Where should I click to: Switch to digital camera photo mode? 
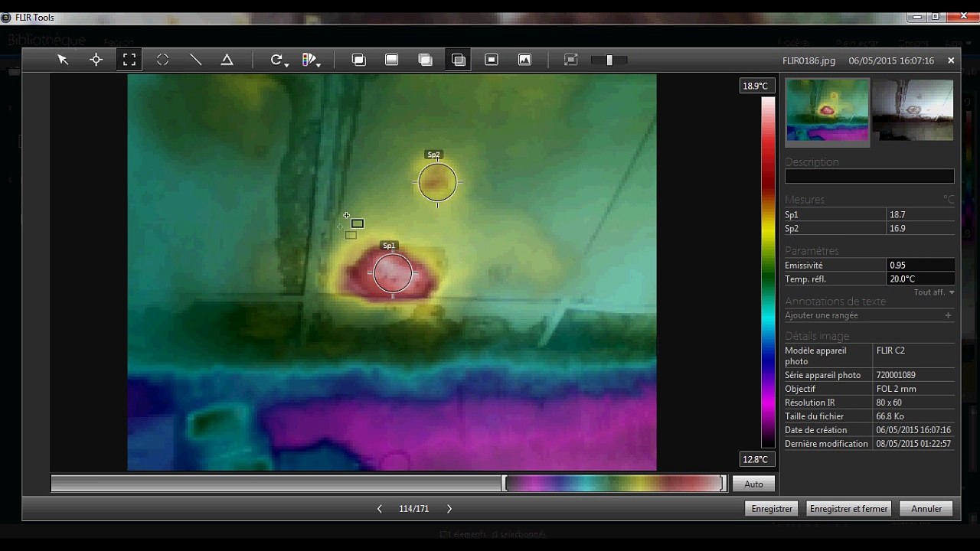click(x=524, y=60)
